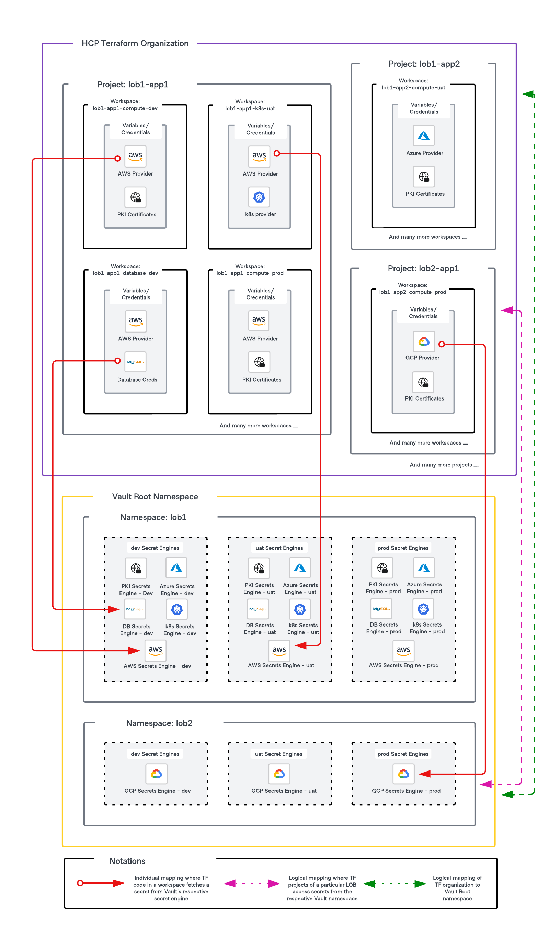Click 'prod Secret Engines' label in Namespace lob1
This screenshot has width=560, height=934.
[x=403, y=548]
